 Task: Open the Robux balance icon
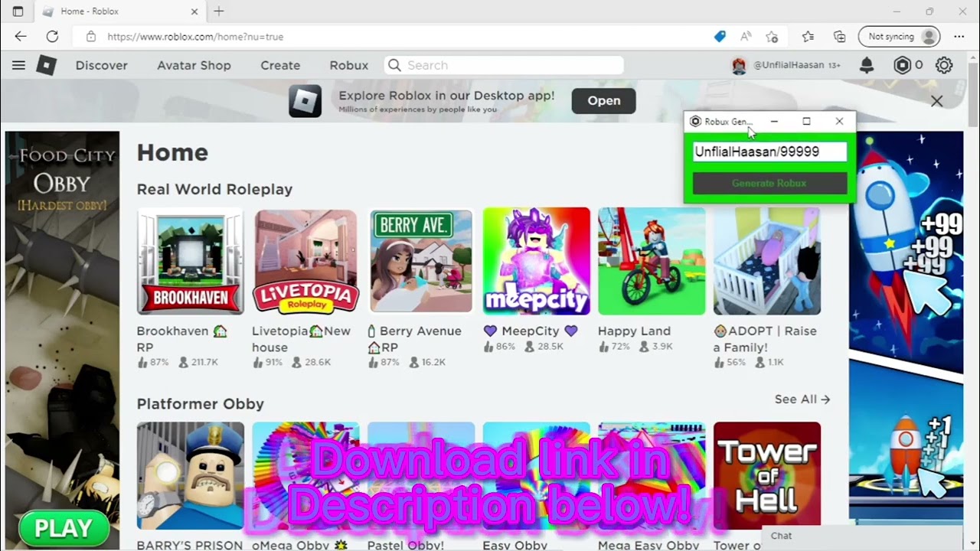[x=903, y=66]
